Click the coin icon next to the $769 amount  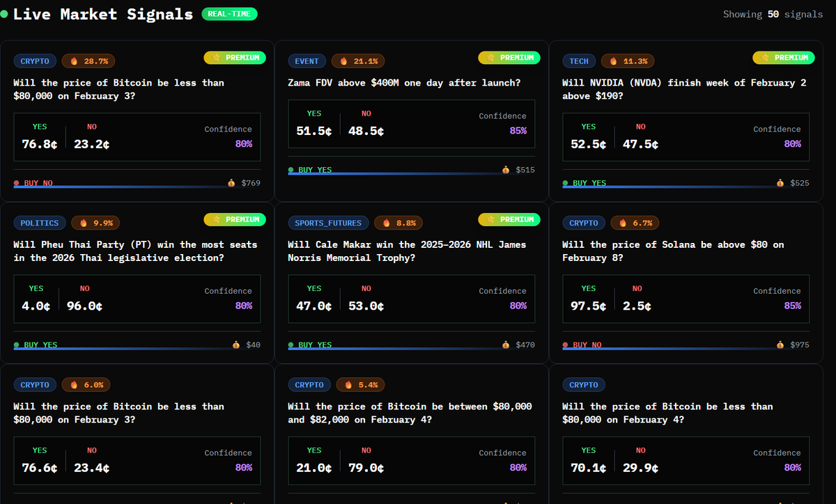coord(231,182)
